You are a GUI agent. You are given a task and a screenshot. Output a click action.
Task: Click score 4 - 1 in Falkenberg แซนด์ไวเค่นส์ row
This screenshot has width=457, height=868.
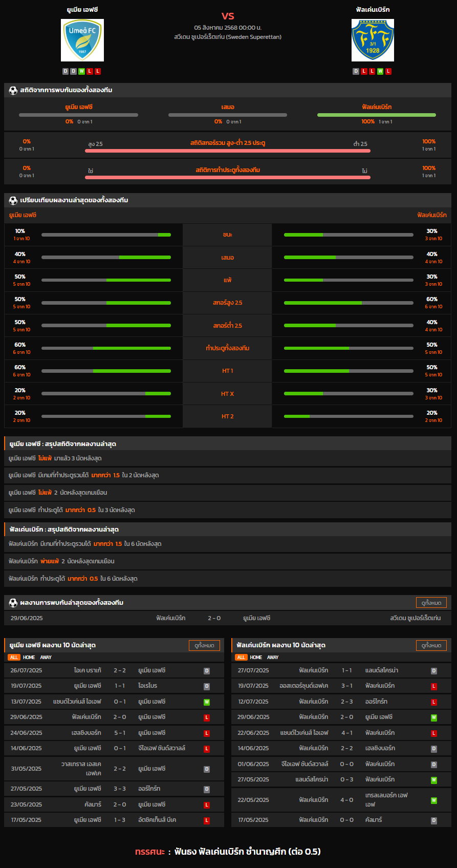[x=346, y=733]
